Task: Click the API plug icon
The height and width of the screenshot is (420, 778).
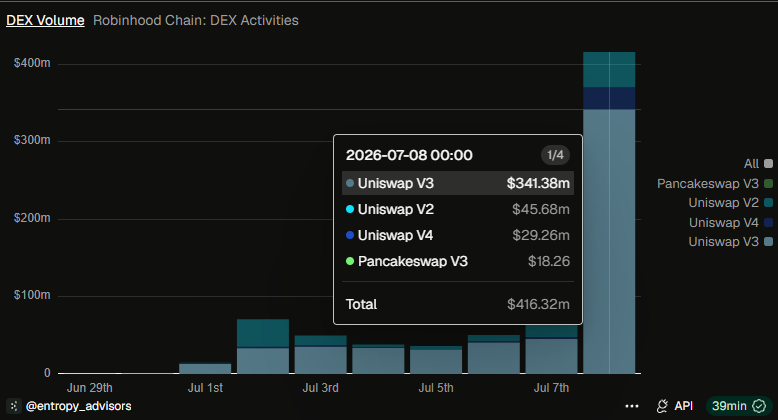Action: coord(662,406)
